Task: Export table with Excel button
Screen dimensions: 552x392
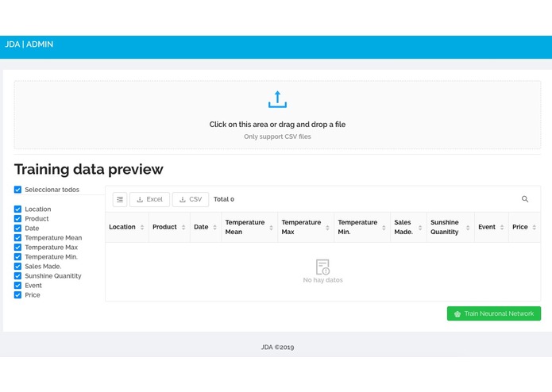Action: 149,199
